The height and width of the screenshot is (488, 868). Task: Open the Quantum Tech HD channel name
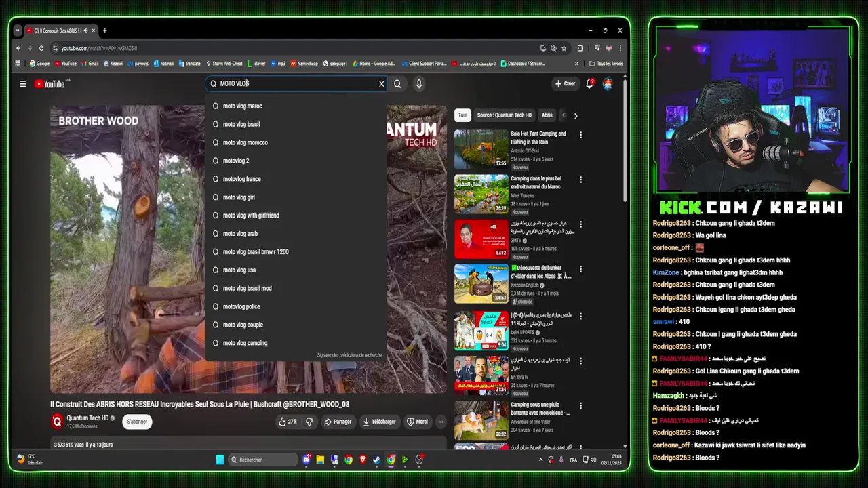click(x=87, y=418)
